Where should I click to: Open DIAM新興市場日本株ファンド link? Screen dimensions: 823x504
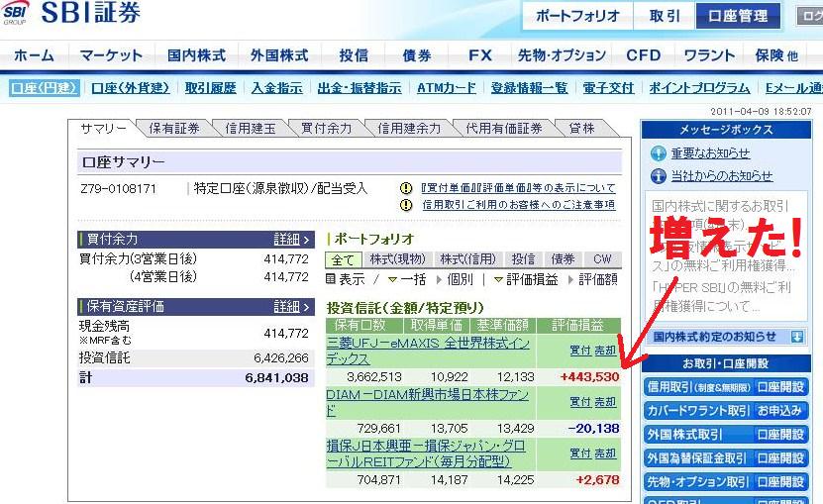click(x=427, y=403)
